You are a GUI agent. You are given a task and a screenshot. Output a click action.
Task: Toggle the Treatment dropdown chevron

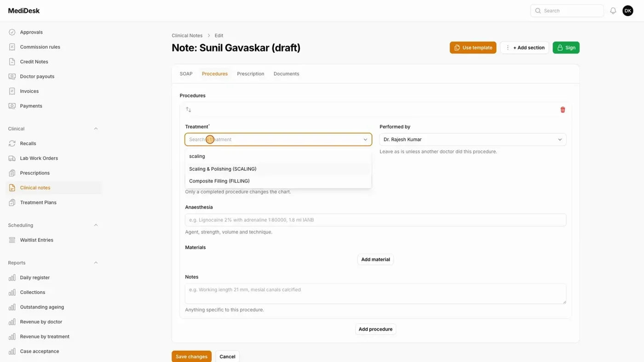[366, 140]
